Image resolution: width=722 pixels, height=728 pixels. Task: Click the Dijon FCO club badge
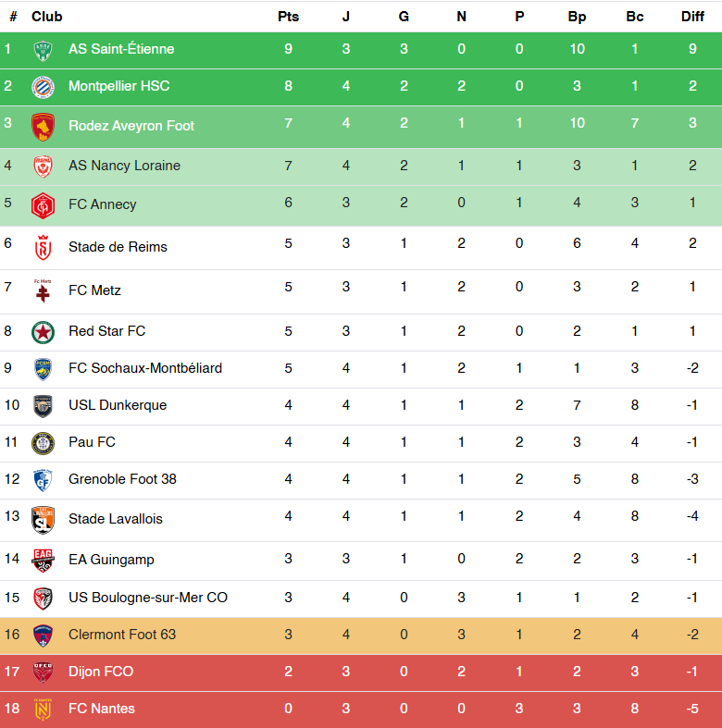(44, 672)
